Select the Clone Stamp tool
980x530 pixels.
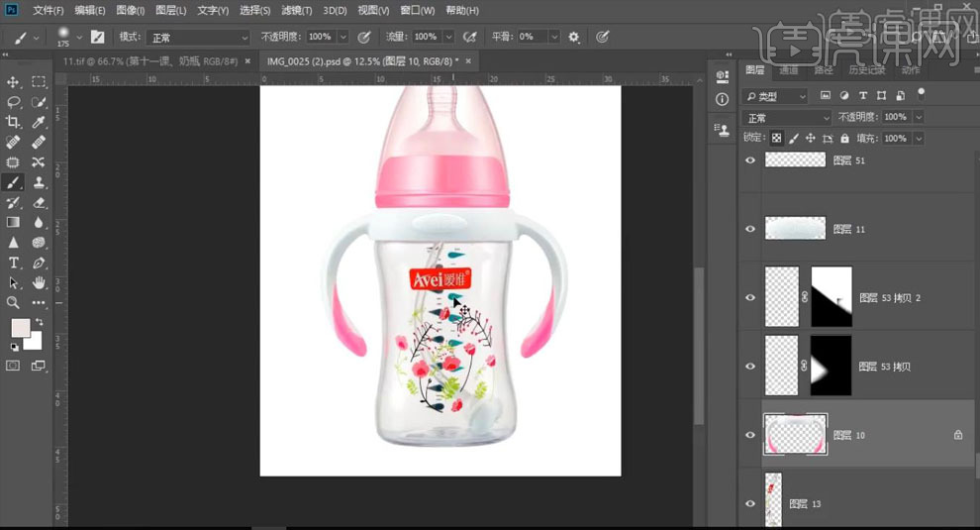click(39, 182)
